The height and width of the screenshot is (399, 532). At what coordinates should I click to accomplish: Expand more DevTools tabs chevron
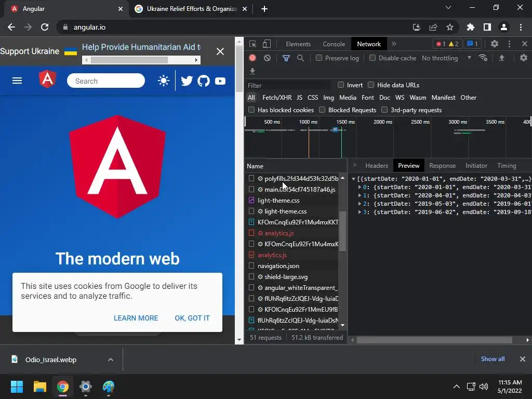coord(394,44)
